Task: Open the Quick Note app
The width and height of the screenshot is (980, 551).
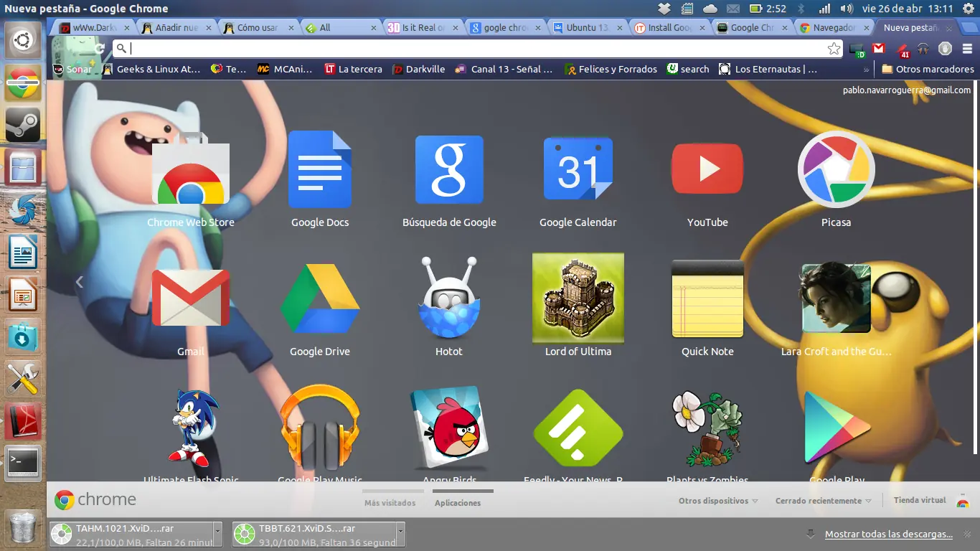Action: (x=707, y=298)
